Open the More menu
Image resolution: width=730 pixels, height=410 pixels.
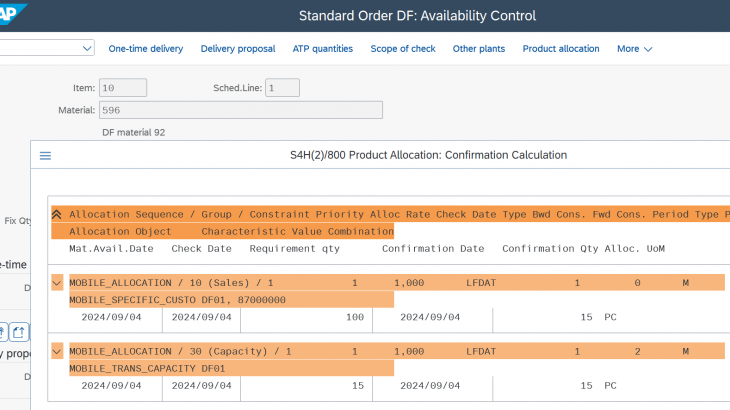(634, 49)
